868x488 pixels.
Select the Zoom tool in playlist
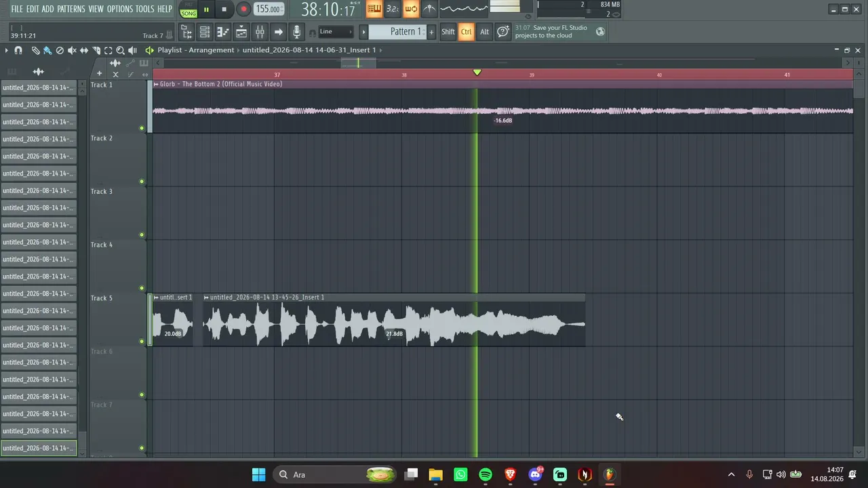(x=121, y=50)
